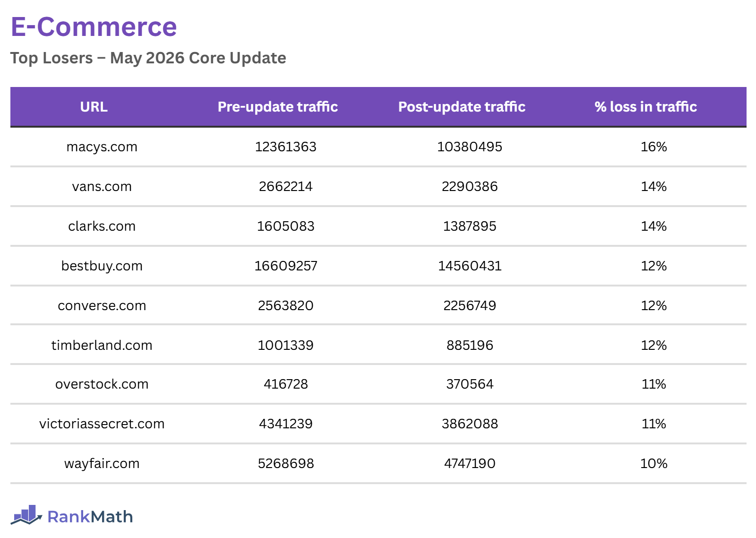
Task: Click the URL column header
Action: pyautogui.click(x=94, y=107)
